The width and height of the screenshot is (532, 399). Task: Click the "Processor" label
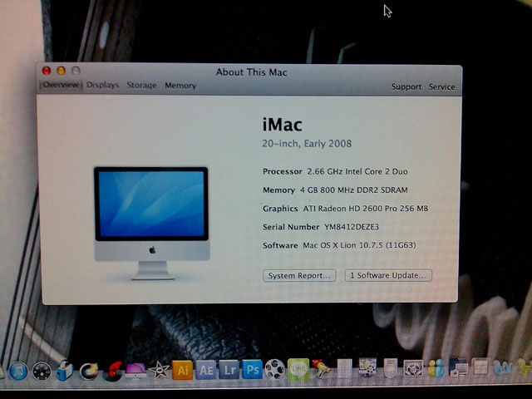click(283, 172)
